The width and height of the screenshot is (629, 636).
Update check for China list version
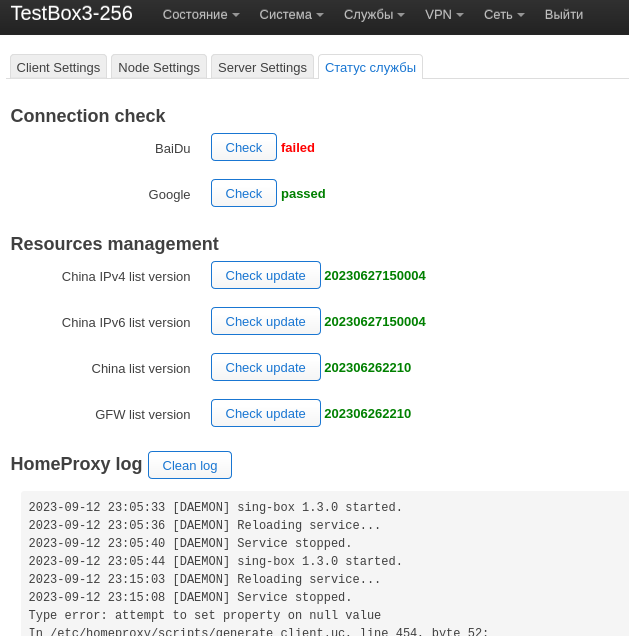pyautogui.click(x=265, y=367)
